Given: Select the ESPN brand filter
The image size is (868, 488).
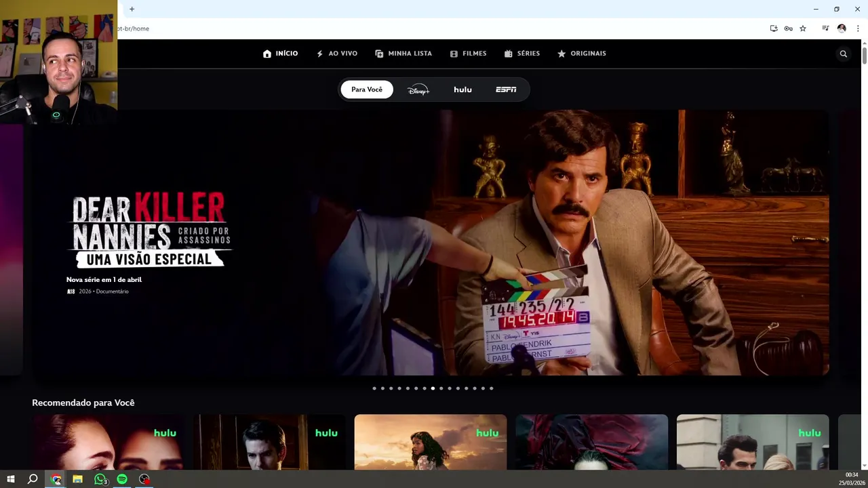Looking at the screenshot, I should click(x=506, y=89).
